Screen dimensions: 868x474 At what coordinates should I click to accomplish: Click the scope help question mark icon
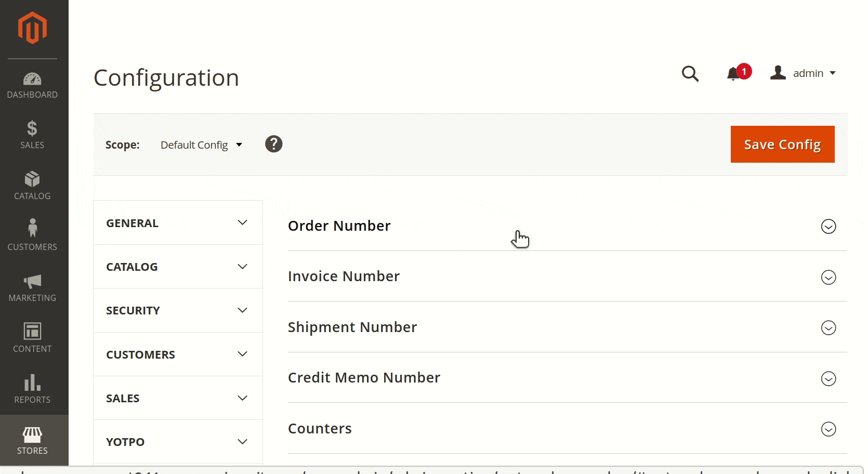pos(274,144)
